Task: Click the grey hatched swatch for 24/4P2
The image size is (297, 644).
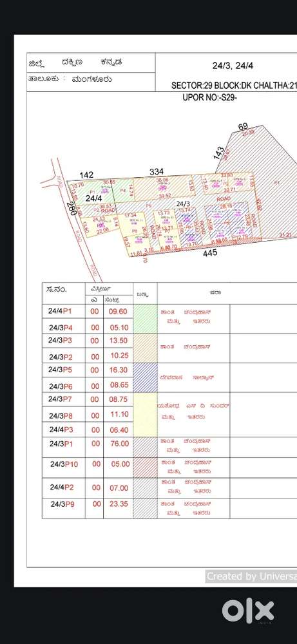Action: [145, 488]
